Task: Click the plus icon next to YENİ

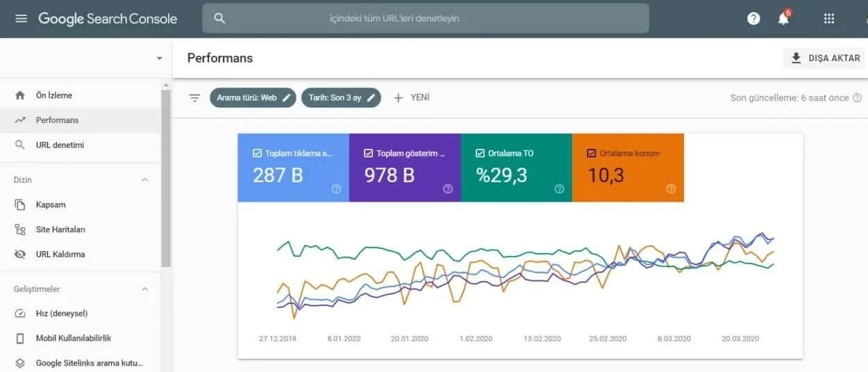Action: [x=399, y=98]
